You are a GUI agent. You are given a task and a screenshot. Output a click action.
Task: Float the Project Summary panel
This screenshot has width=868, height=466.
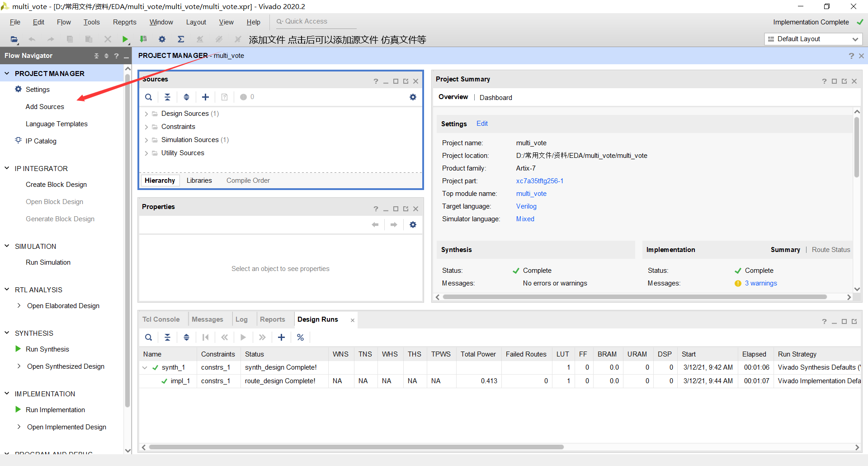tap(844, 81)
